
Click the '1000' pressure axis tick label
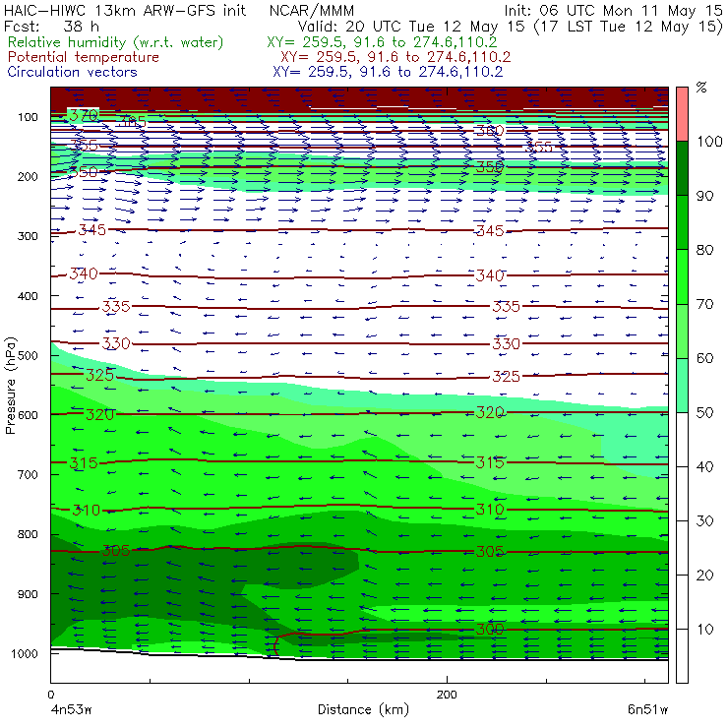click(24, 653)
